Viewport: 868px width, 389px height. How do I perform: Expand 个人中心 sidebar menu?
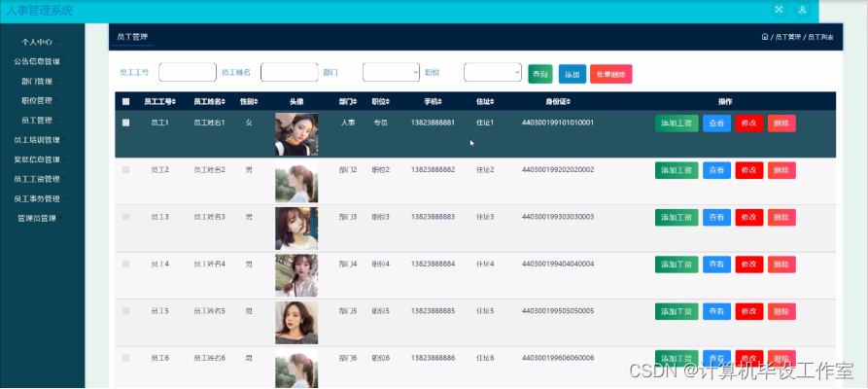click(x=40, y=42)
